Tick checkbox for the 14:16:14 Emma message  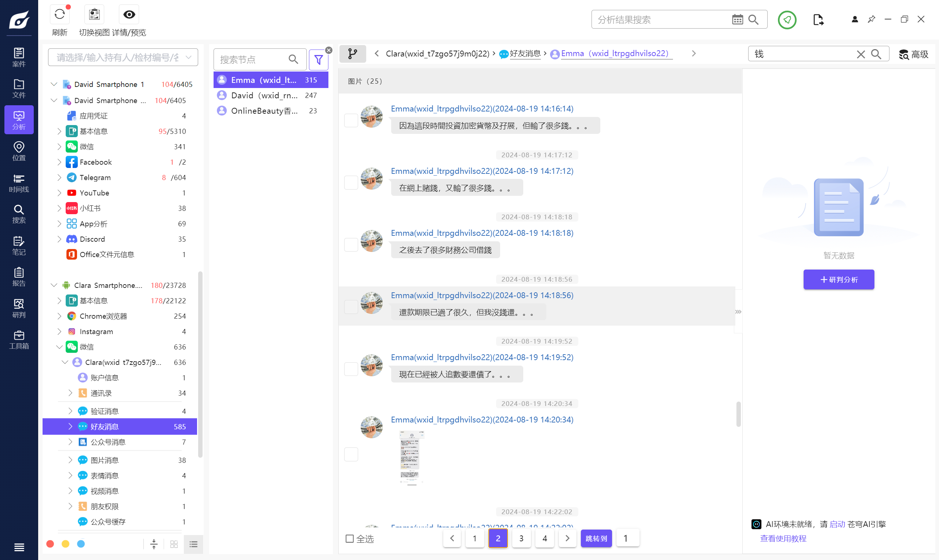[x=351, y=120]
